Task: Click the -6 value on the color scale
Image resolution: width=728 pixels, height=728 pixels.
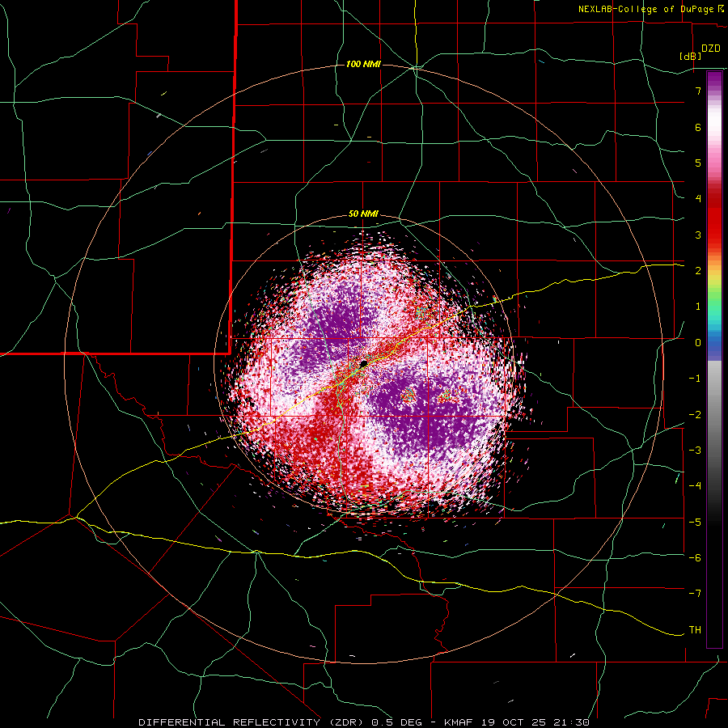Action: point(695,557)
